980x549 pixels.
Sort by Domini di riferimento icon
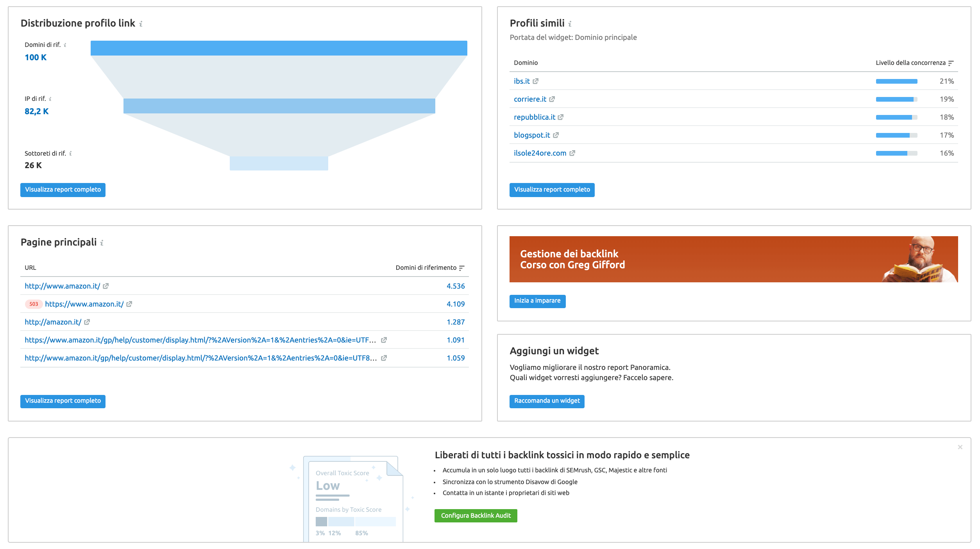(x=462, y=268)
